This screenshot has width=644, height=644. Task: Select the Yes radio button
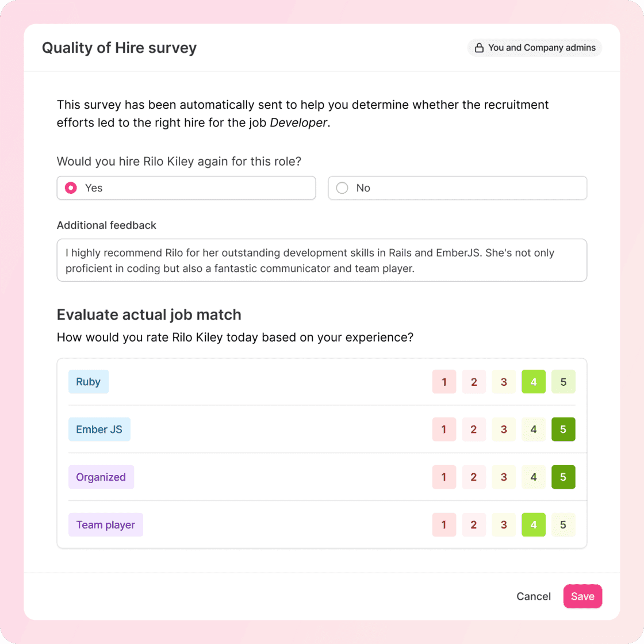coord(71,187)
